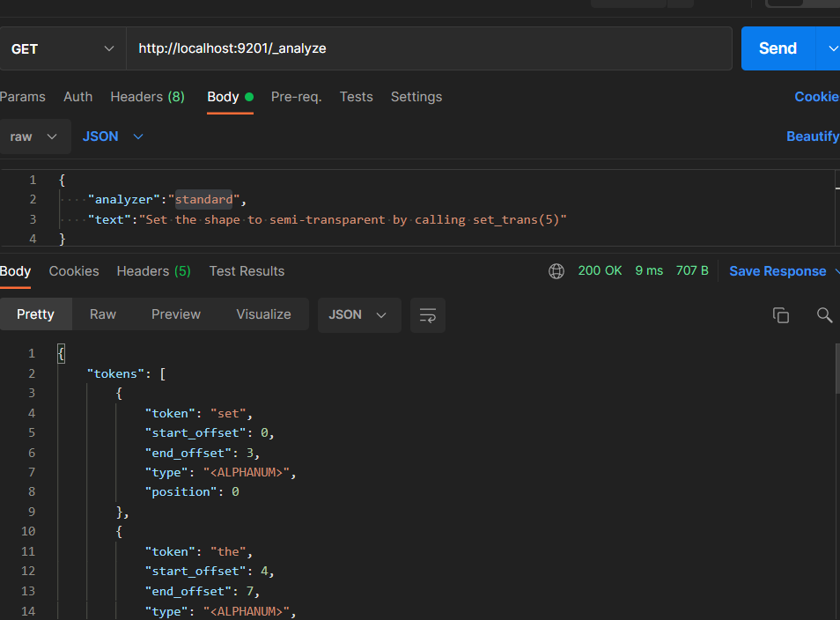Click response line number 10
This screenshot has height=620, width=840.
(28, 531)
